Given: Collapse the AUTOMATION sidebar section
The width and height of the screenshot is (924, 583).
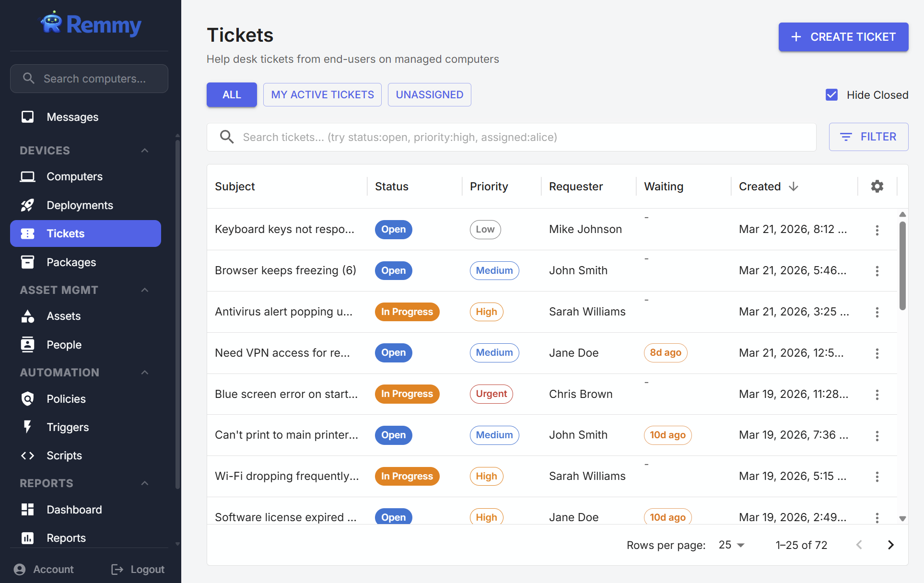Looking at the screenshot, I should coord(145,373).
